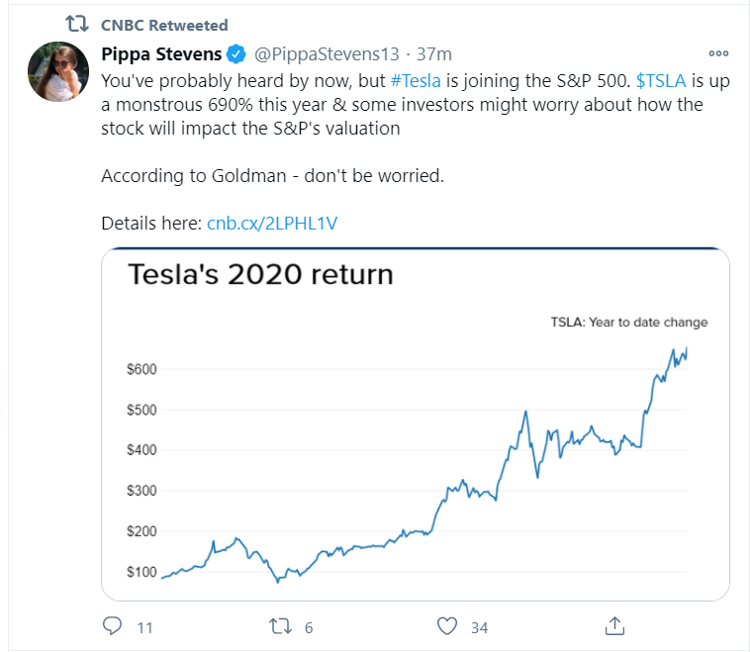Open the cnb.cx/2LPHL1V article link
The width and height of the screenshot is (750, 652).
point(272,223)
